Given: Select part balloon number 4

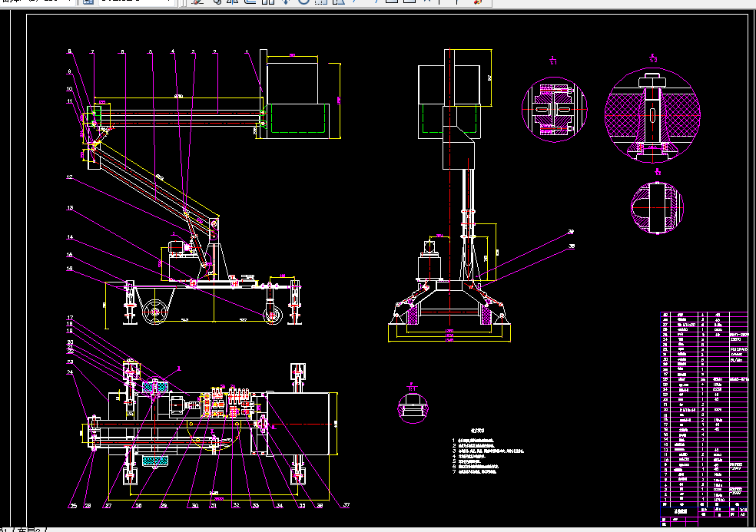Looking at the screenshot, I should coord(173,51).
